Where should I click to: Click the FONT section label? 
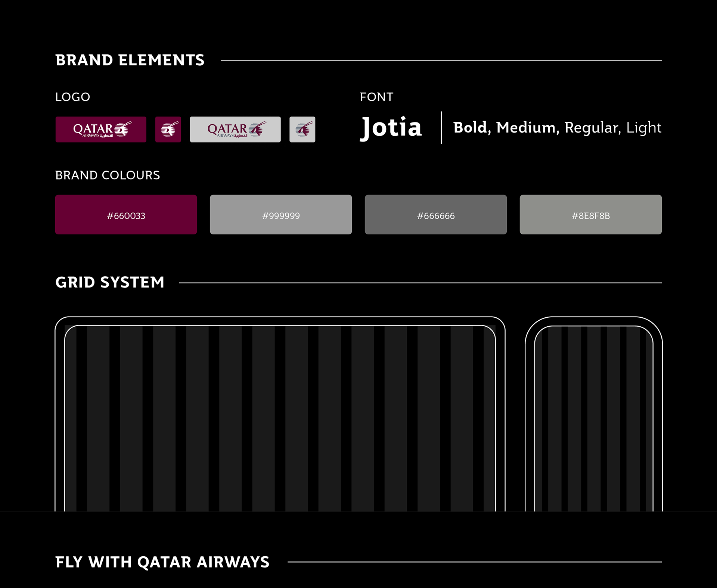(376, 97)
